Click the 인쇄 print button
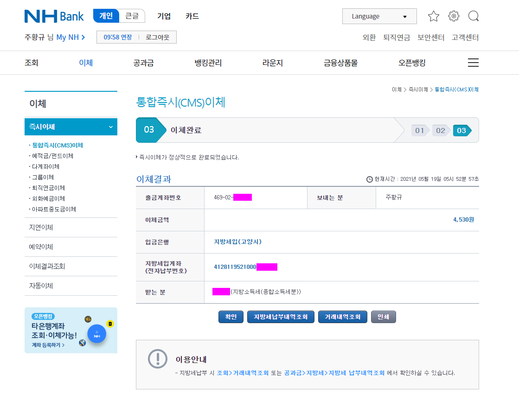The image size is (519, 420). point(383,317)
